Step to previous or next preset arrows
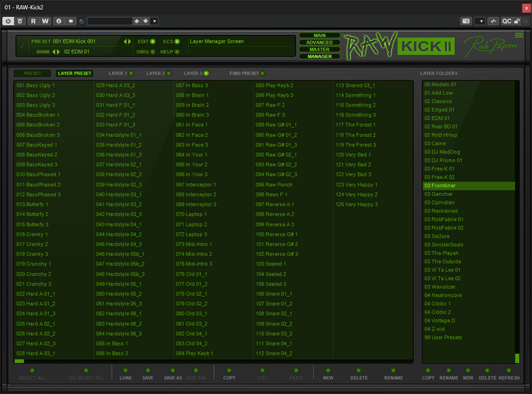The height and width of the screenshot is (394, 532). [127, 41]
